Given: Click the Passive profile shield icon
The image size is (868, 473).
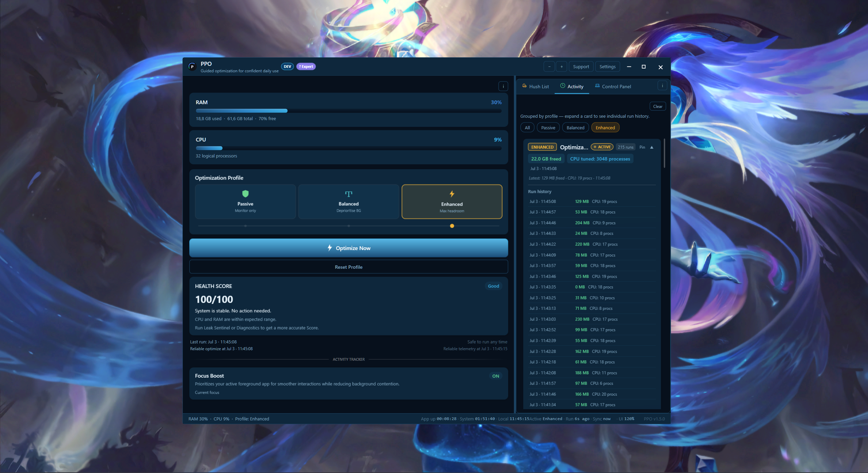Looking at the screenshot, I should 245,194.
